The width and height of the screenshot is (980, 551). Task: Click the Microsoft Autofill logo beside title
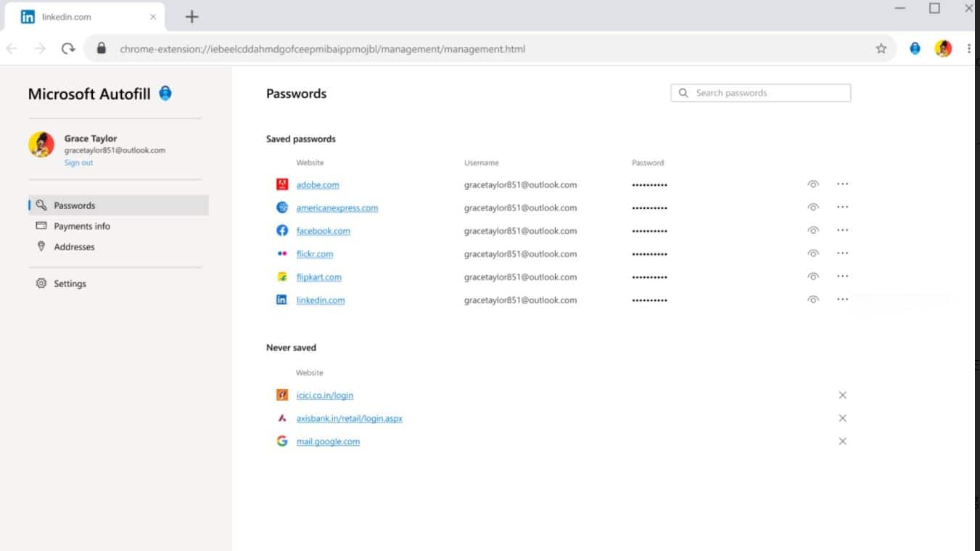tap(165, 93)
